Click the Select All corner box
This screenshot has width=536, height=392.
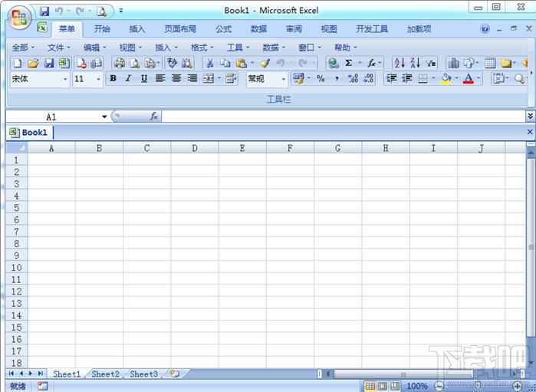click(16, 147)
